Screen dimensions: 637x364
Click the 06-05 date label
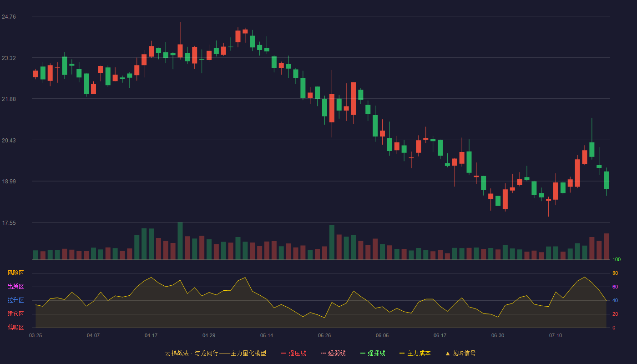point(382,335)
